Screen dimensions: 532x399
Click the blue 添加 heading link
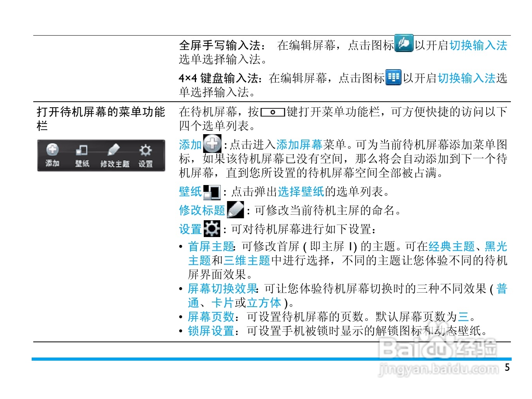190,145
